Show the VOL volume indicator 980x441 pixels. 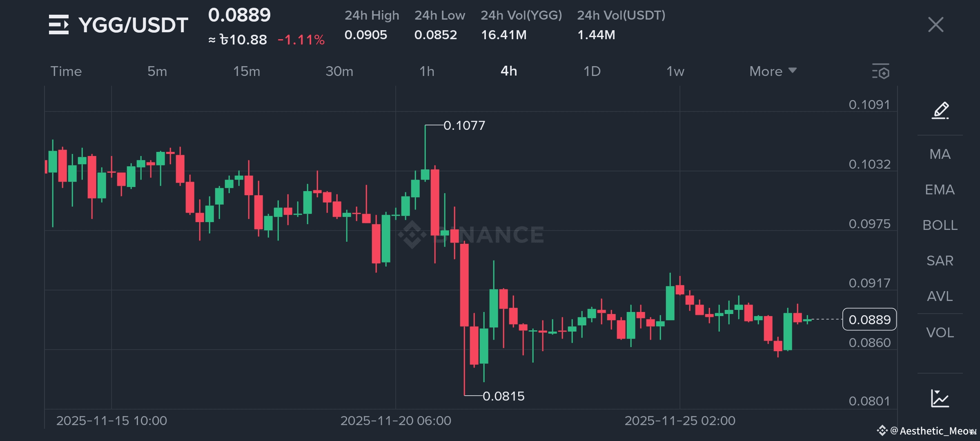point(940,332)
